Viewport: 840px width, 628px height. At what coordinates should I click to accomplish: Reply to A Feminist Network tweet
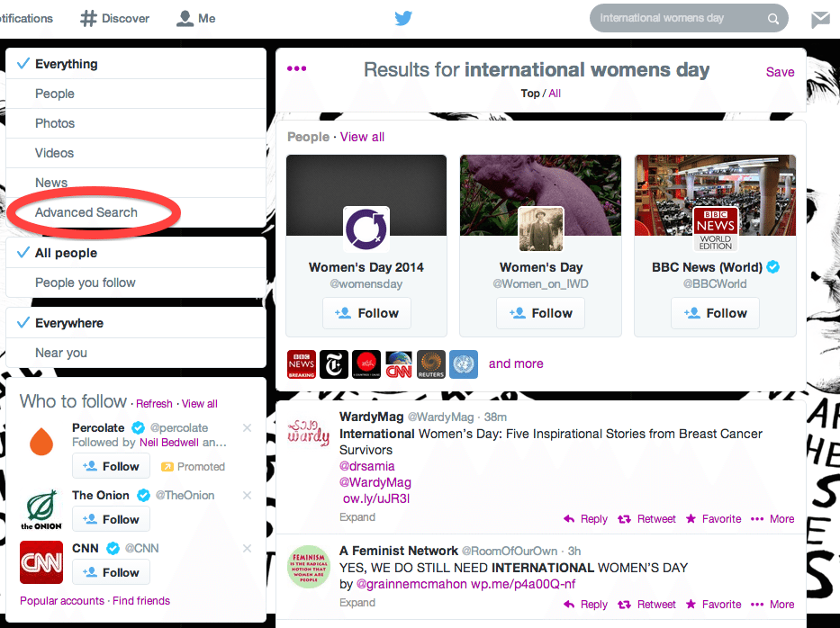coord(585,605)
